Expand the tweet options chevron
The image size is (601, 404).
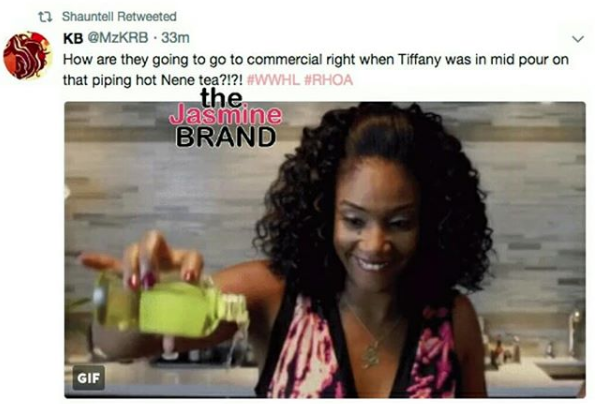(x=578, y=39)
